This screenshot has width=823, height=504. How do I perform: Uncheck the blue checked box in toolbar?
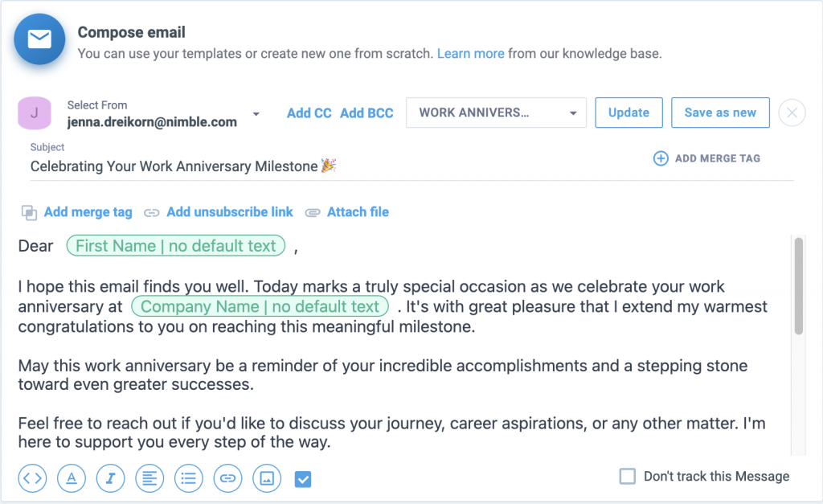(x=303, y=479)
